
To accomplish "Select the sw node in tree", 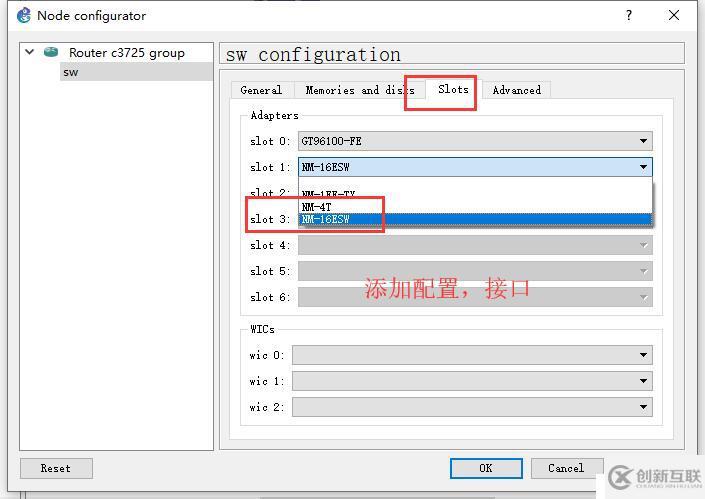I will [x=136, y=72].
